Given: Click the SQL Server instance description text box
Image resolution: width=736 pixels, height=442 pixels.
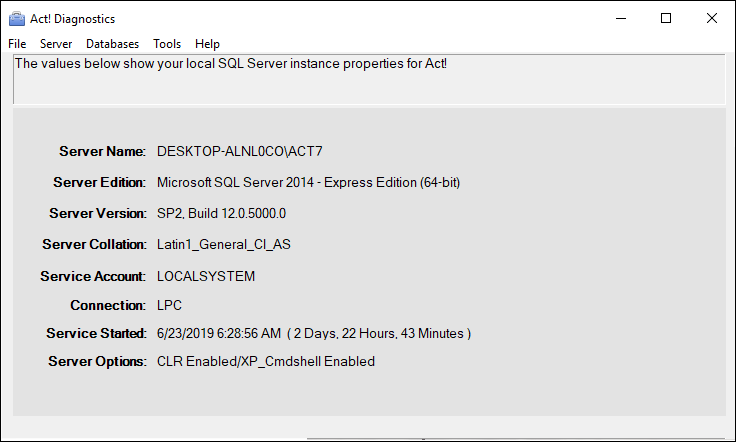Looking at the screenshot, I should point(369,79).
